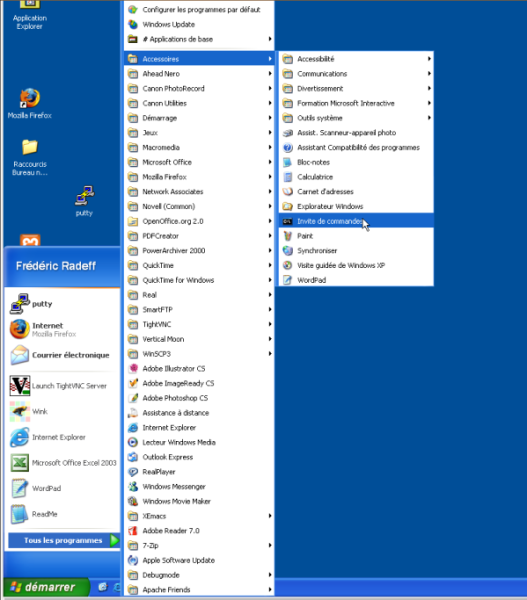This screenshot has width=527, height=600.
Task: Launch the Paint icon in Accessoires
Action: (287, 236)
